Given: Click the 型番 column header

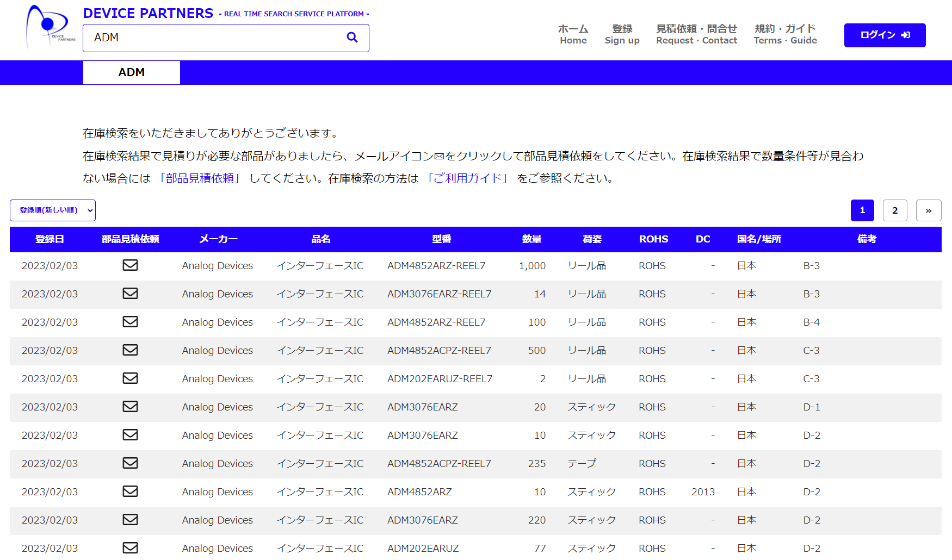Looking at the screenshot, I should (x=442, y=239).
